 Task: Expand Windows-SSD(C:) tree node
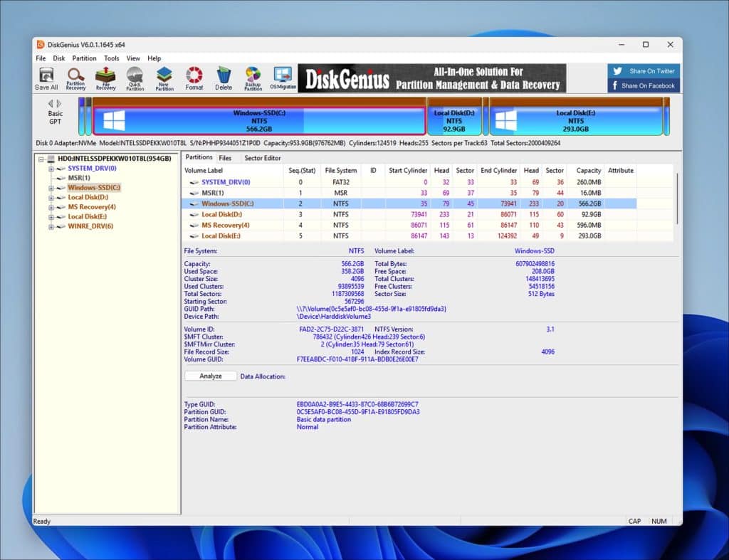click(51, 189)
